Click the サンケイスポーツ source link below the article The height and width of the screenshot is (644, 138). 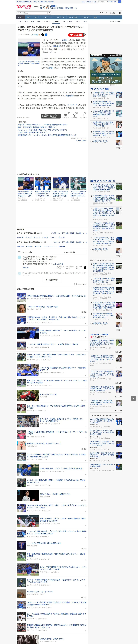81,140
